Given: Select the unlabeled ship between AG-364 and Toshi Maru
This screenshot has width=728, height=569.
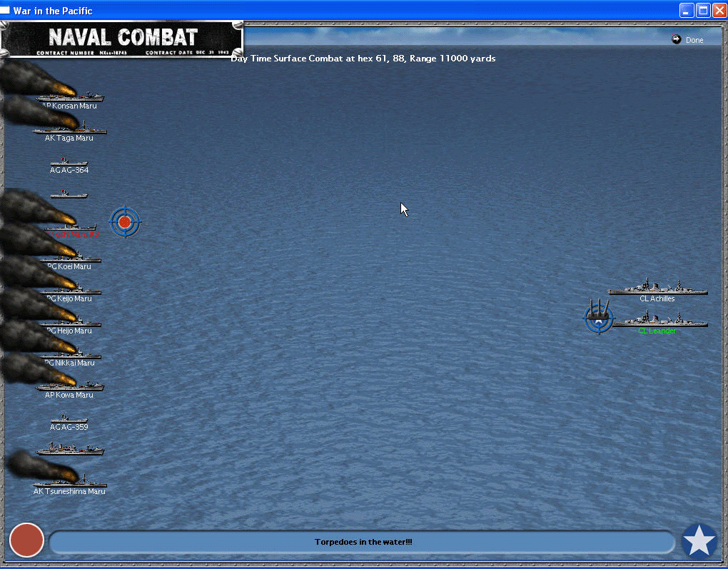Looking at the screenshot, I should (x=69, y=194).
